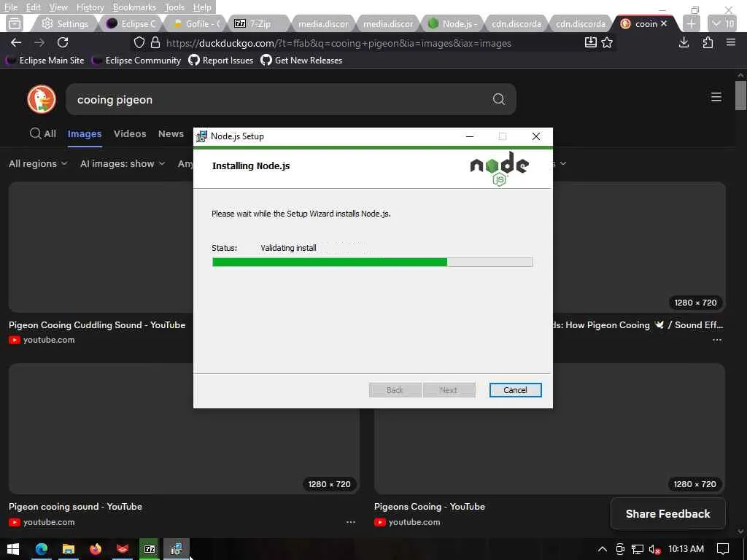This screenshot has height=560, width=747.
Task: Switch to the Gofile browser tab
Action: point(196,24)
